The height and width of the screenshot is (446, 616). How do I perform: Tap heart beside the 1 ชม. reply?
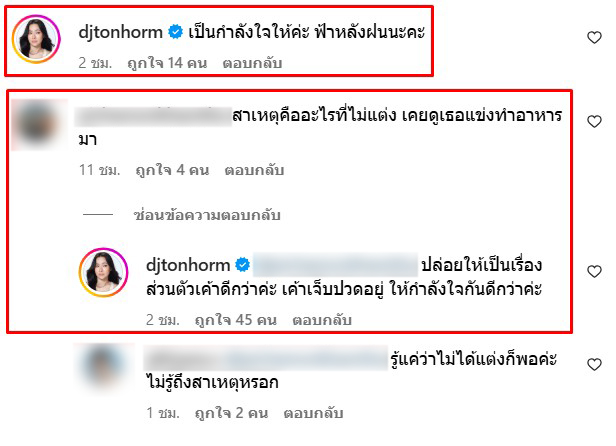(x=594, y=364)
